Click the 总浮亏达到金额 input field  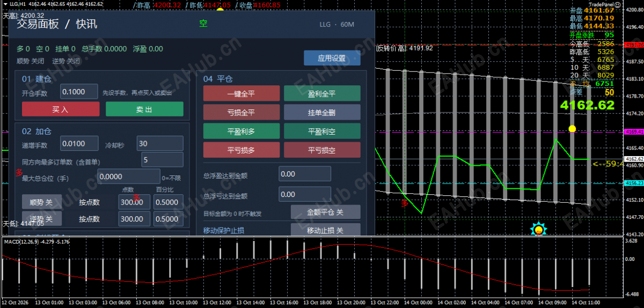[305, 194]
